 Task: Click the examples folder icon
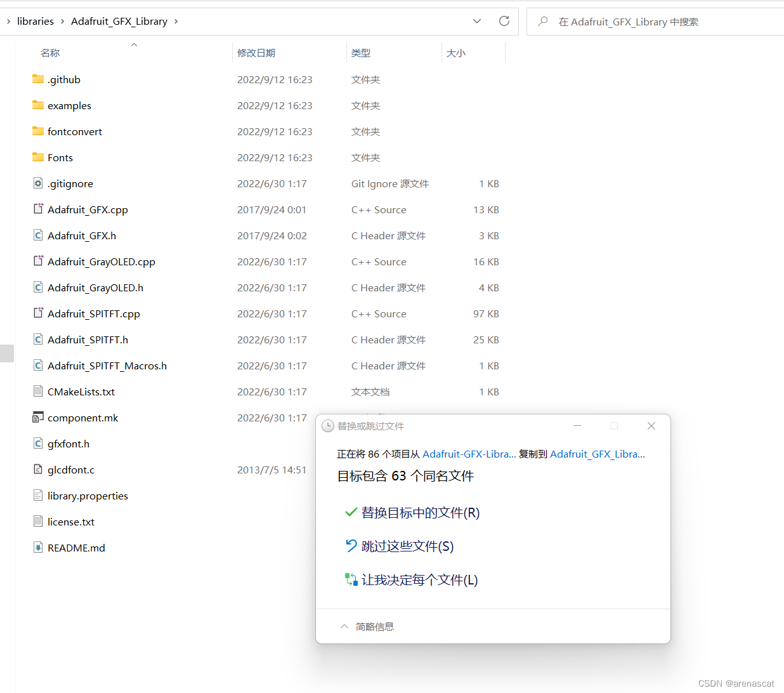click(x=38, y=105)
